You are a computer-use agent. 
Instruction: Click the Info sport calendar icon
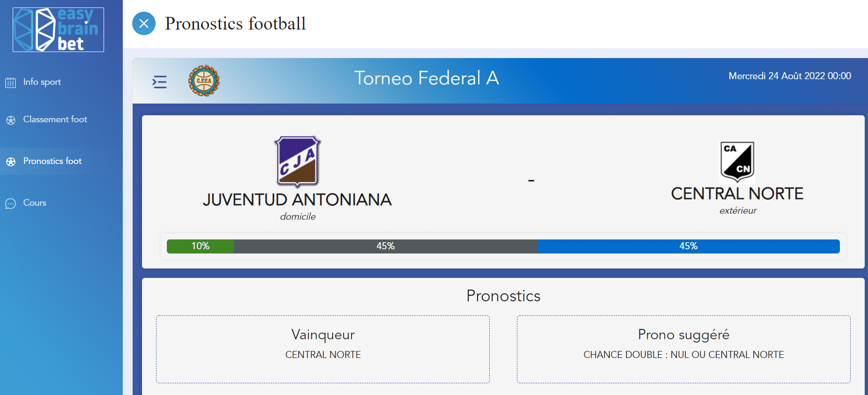10,82
